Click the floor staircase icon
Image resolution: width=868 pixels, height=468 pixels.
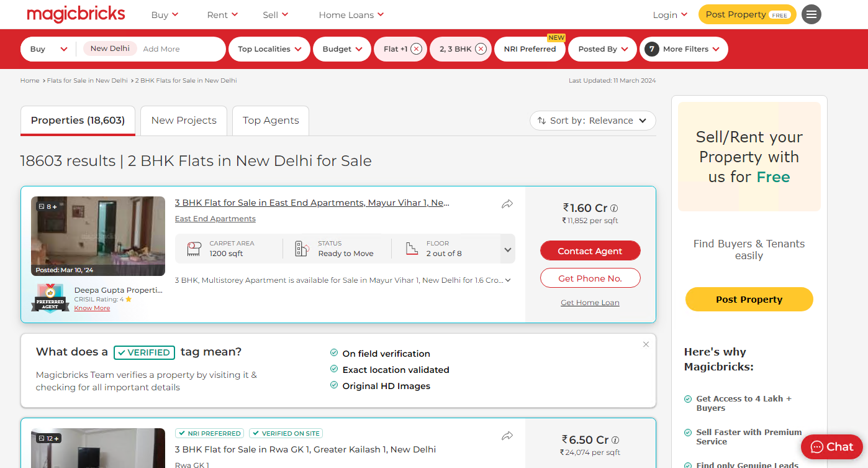click(412, 249)
